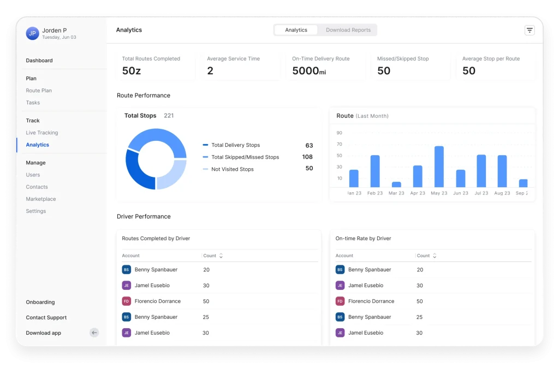Click the Florencio Dorrance FD avatar in On-time Rate

coord(340,301)
